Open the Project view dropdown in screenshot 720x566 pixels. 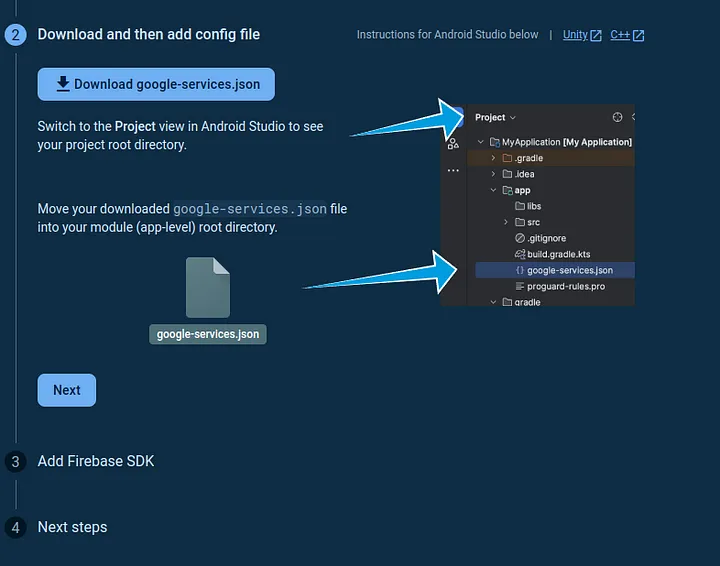495,118
